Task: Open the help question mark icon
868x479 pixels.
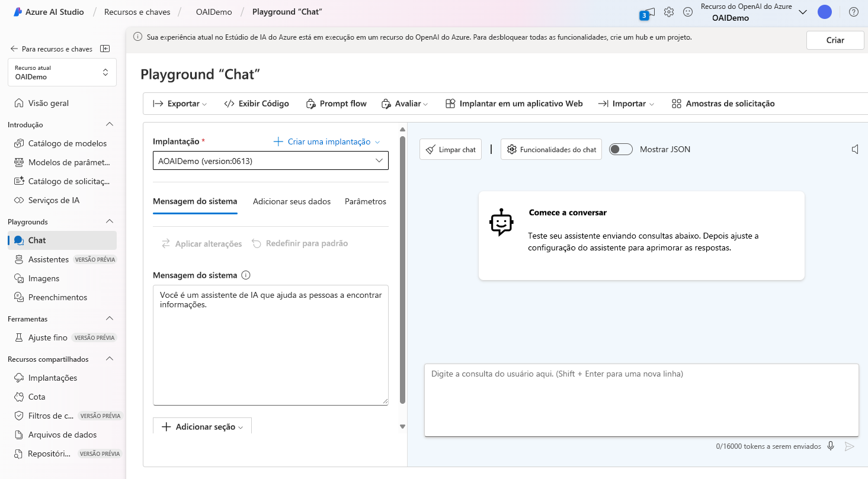Action: coord(854,12)
